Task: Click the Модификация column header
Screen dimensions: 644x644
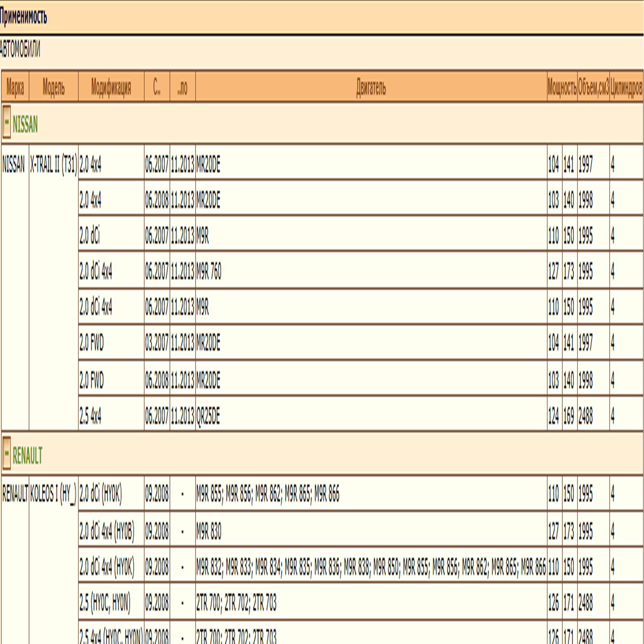Action: [x=111, y=87]
